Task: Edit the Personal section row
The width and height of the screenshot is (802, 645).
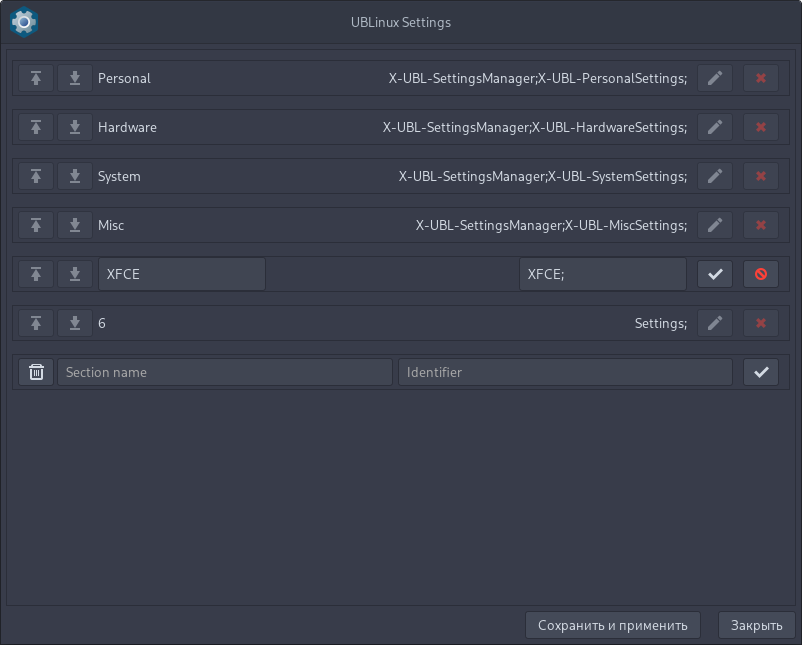Action: click(715, 78)
